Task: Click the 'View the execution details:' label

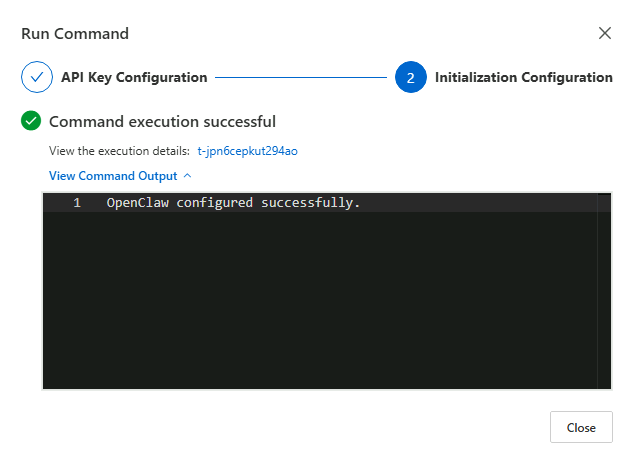Action: (119, 151)
